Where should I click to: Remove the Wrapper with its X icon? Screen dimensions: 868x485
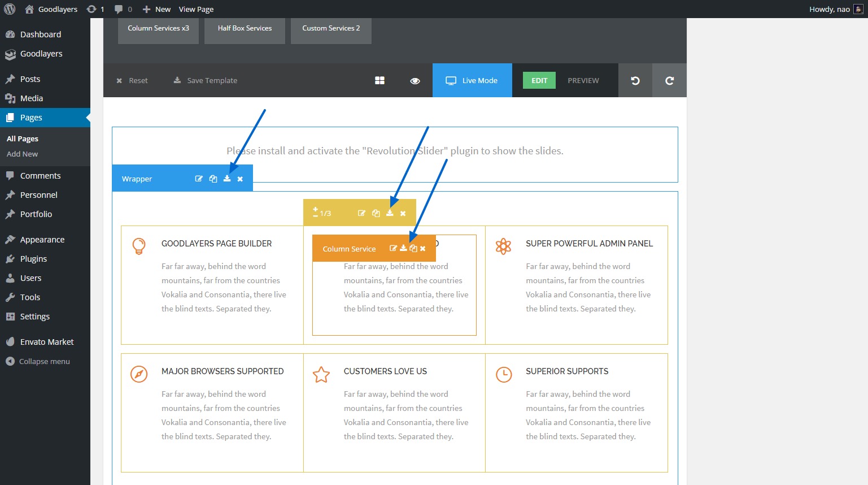click(x=240, y=179)
